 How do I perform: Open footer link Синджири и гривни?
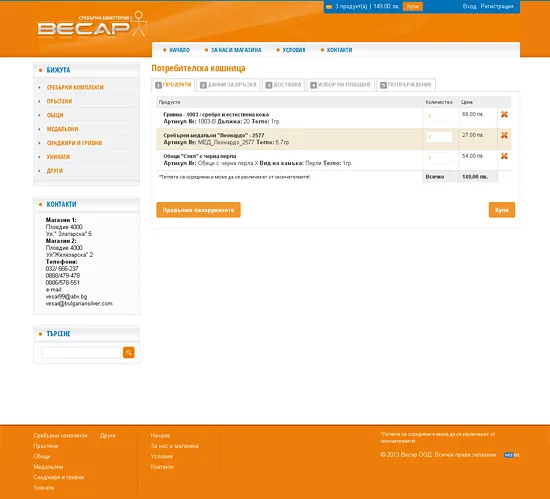(59, 477)
